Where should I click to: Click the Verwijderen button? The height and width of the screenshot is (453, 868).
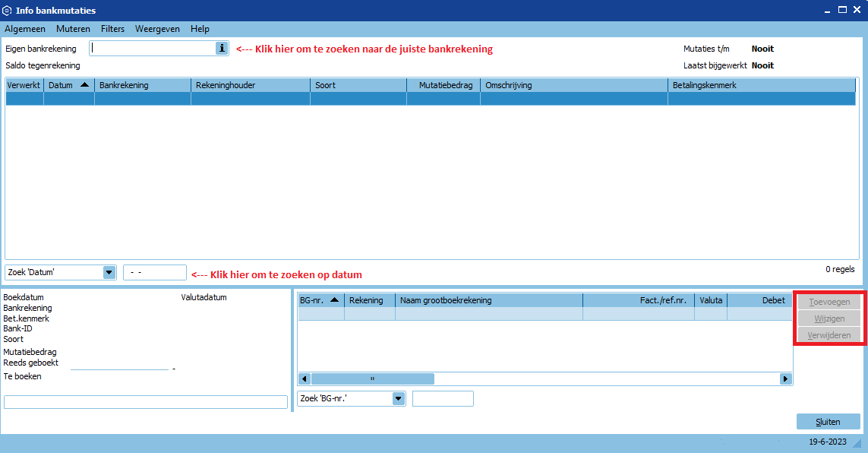pyautogui.click(x=829, y=335)
